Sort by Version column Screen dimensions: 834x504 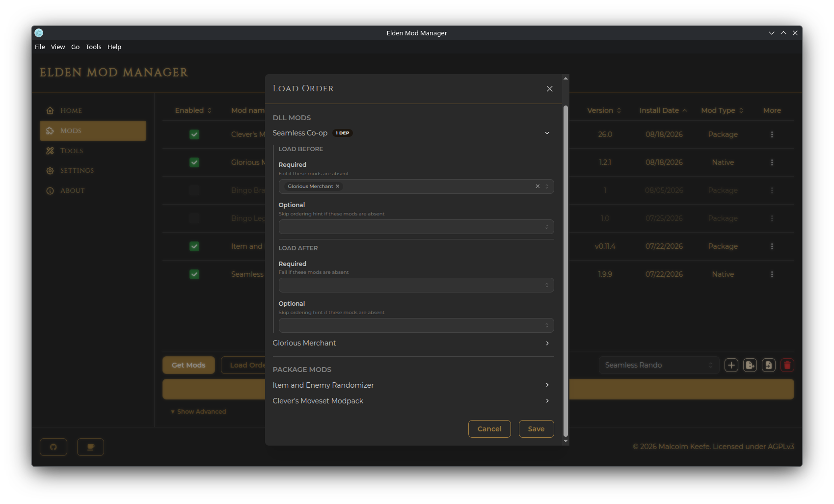(604, 110)
